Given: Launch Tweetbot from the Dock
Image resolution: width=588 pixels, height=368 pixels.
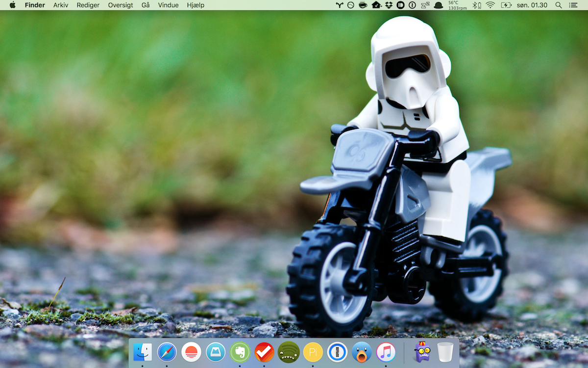Looking at the screenshot, I should (x=362, y=352).
